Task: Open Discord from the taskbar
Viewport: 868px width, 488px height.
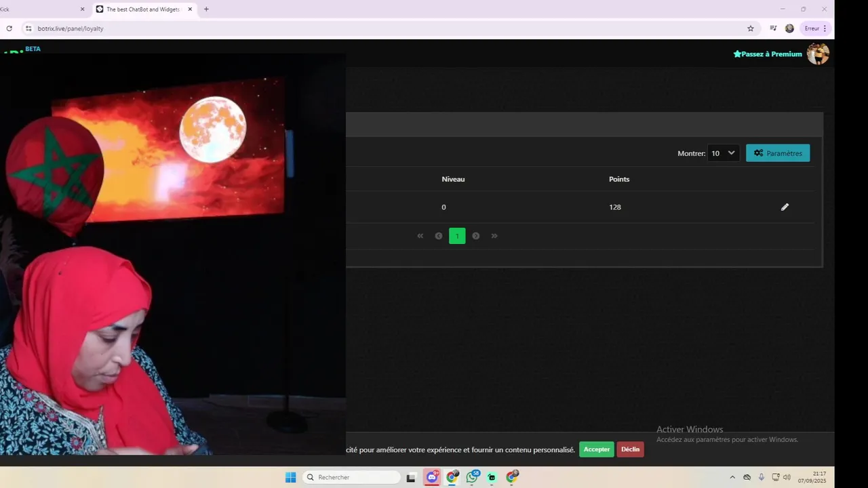Action: (432, 477)
